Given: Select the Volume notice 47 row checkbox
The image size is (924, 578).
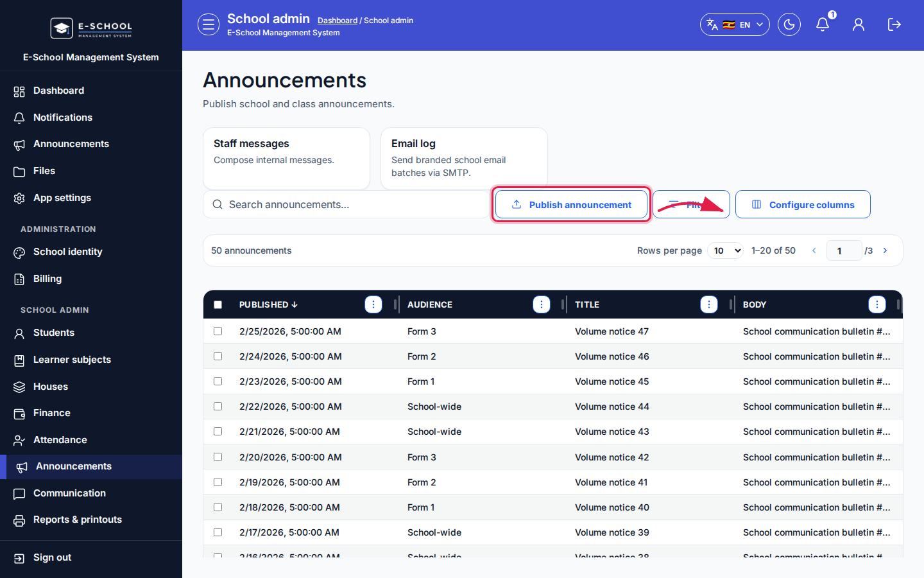Looking at the screenshot, I should 218,331.
